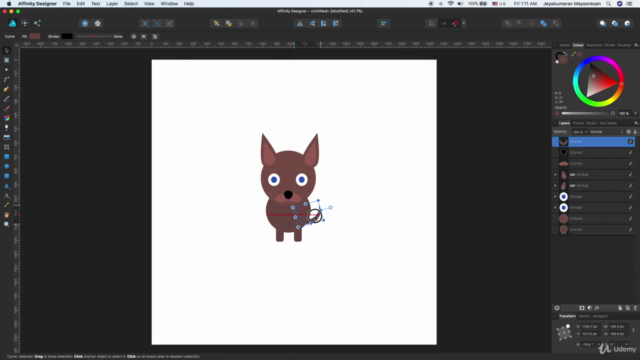
Task: Toggle visibility of the first eye Group layer
Action: pyautogui.click(x=630, y=197)
